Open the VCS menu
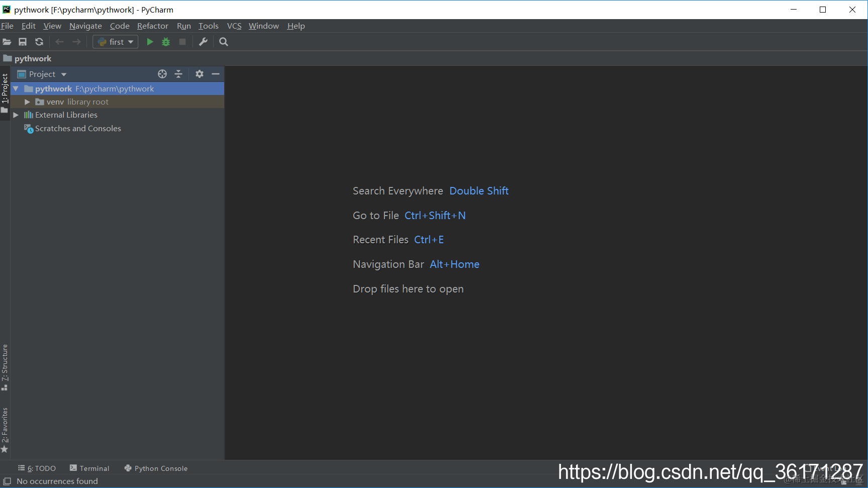868x488 pixels. pos(234,26)
